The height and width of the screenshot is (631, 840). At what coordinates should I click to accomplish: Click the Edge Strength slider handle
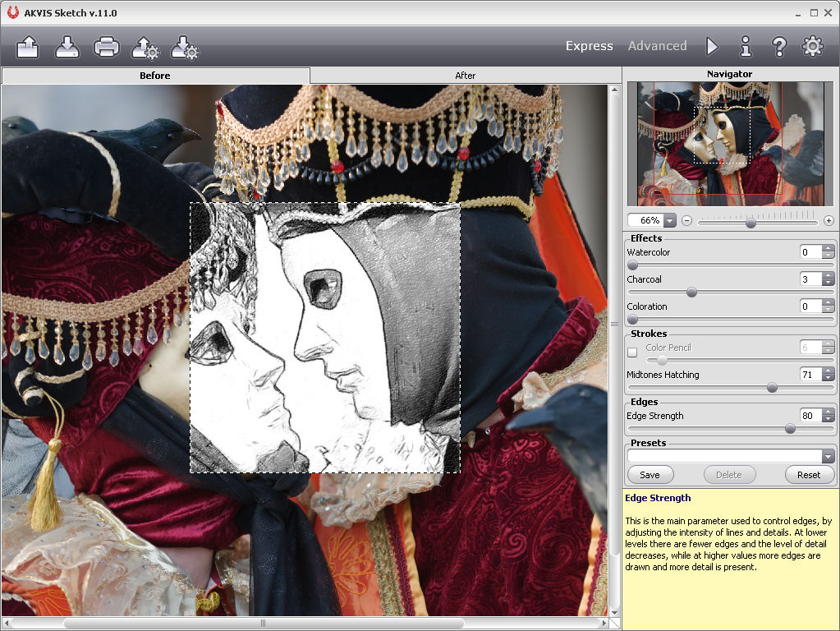(x=790, y=429)
